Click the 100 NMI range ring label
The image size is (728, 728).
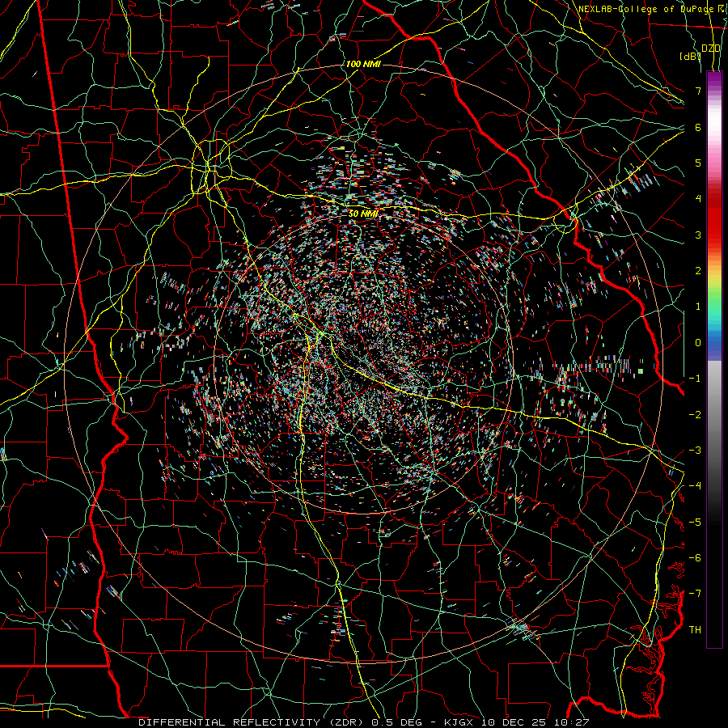pos(363,64)
